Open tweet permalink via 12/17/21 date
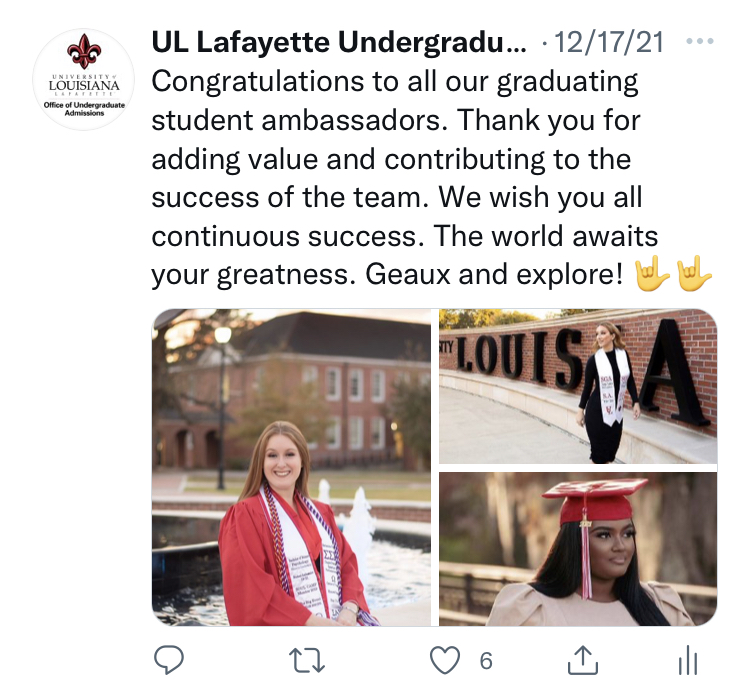The width and height of the screenshot is (750, 698). [x=609, y=42]
